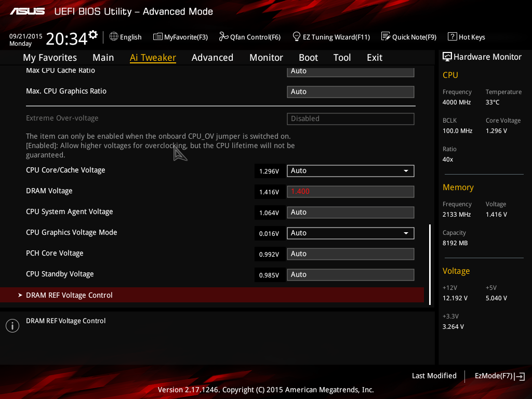Open CPU Graphics Voltage Mode dropdown
532x399 pixels.
[351, 233]
